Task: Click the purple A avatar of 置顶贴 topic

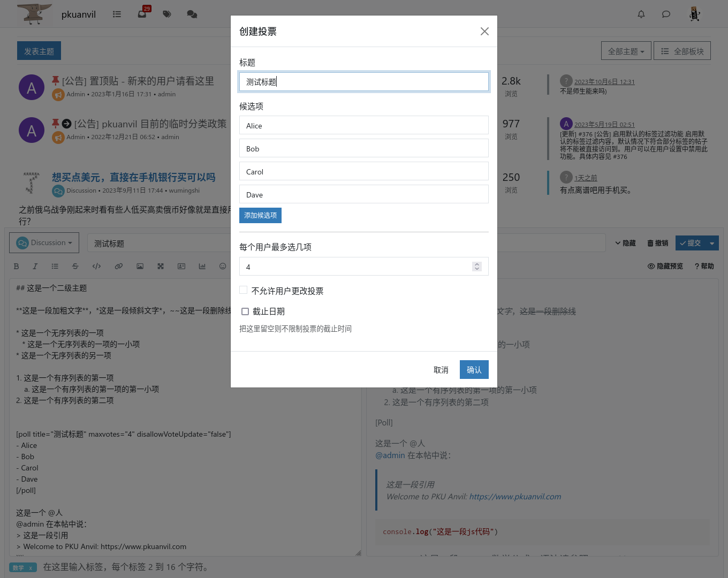Action: click(x=32, y=87)
